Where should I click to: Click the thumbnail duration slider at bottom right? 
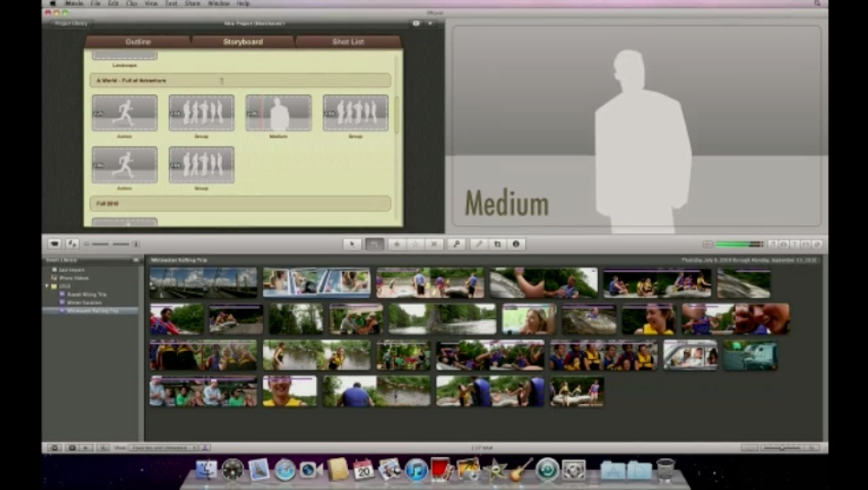click(x=782, y=447)
